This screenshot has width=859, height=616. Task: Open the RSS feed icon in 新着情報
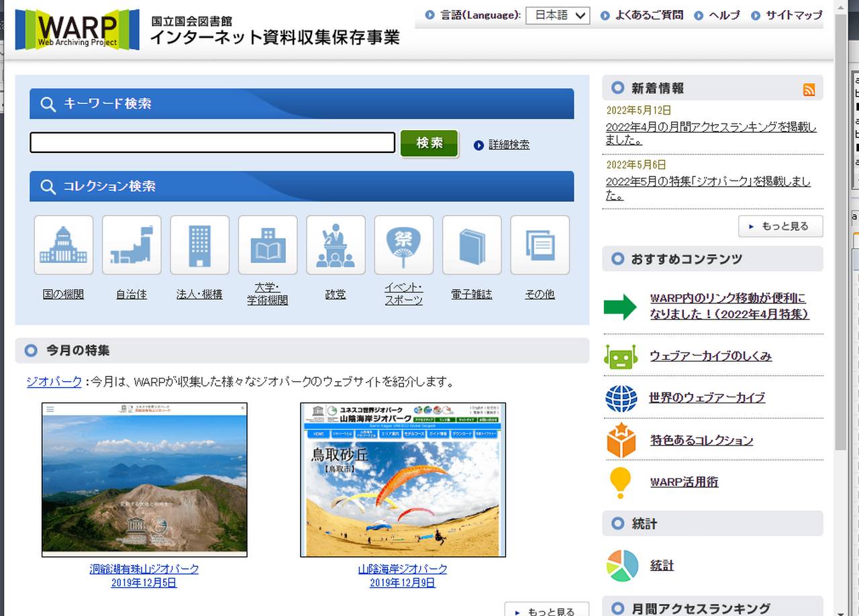pyautogui.click(x=809, y=90)
